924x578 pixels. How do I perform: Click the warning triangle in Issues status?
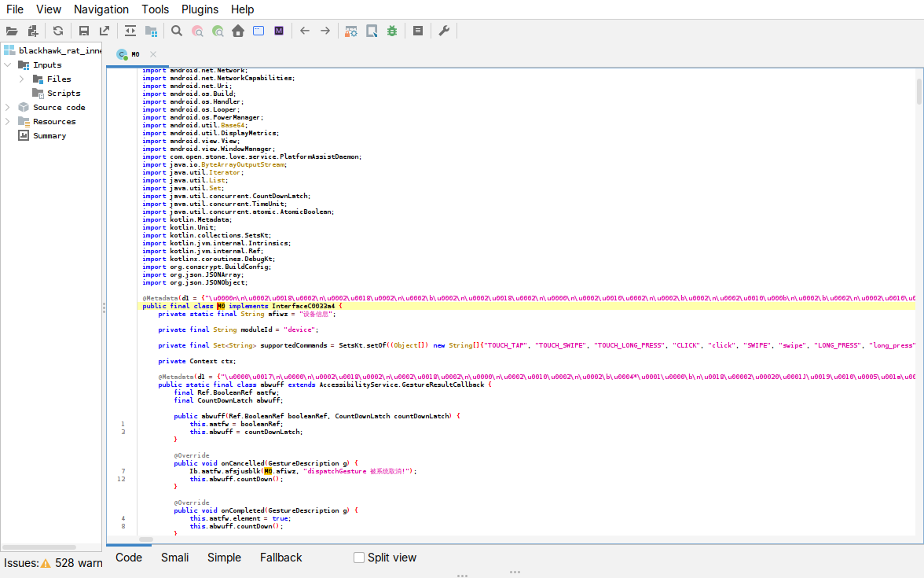[46, 563]
